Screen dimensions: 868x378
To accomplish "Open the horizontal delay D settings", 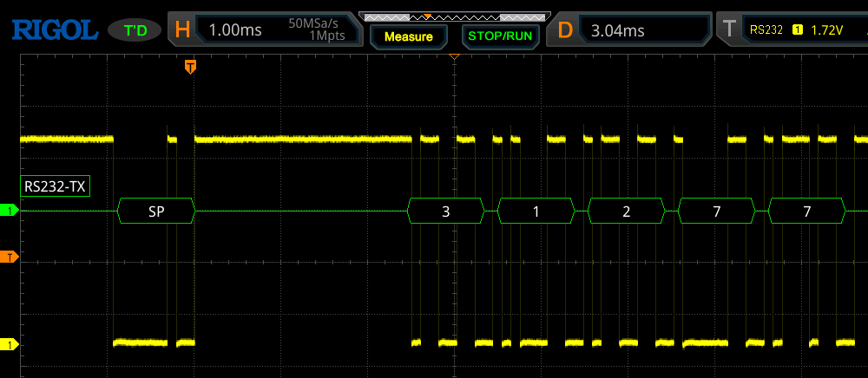I will click(x=565, y=29).
